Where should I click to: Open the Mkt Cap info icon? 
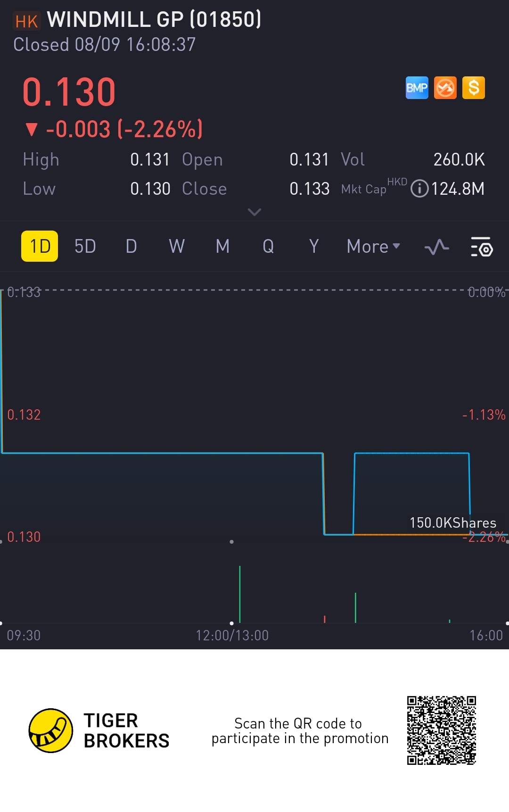[x=419, y=189]
